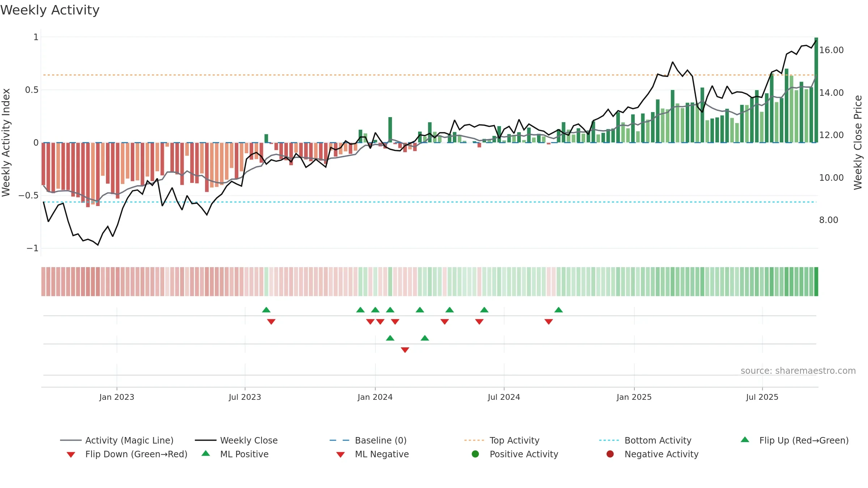Toggle the Weekly Close legend entry

(x=236, y=440)
